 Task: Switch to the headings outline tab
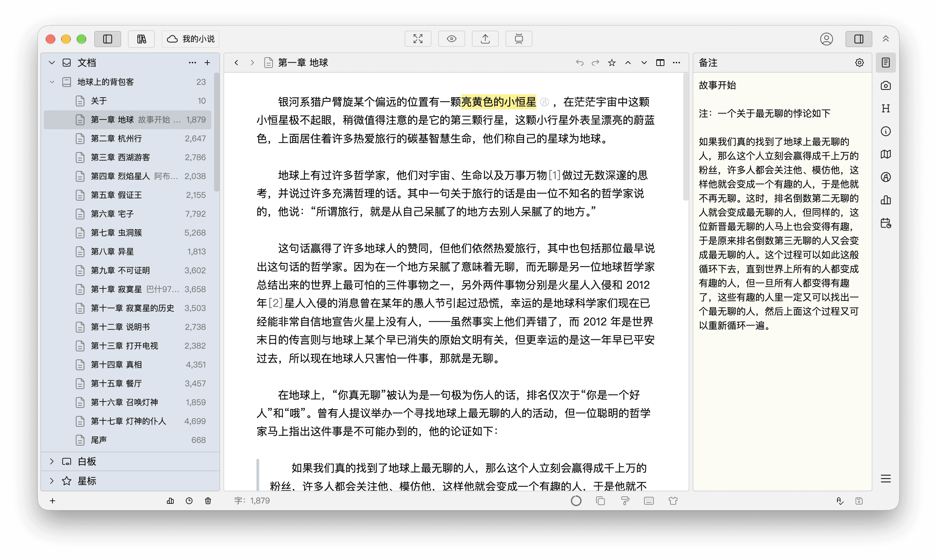coord(886,109)
